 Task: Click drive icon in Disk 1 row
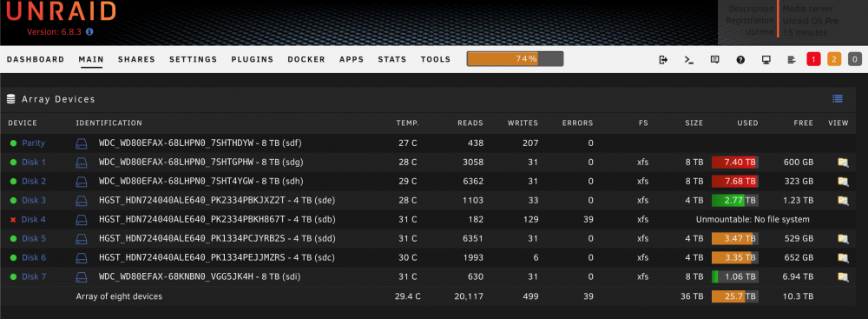click(x=82, y=163)
